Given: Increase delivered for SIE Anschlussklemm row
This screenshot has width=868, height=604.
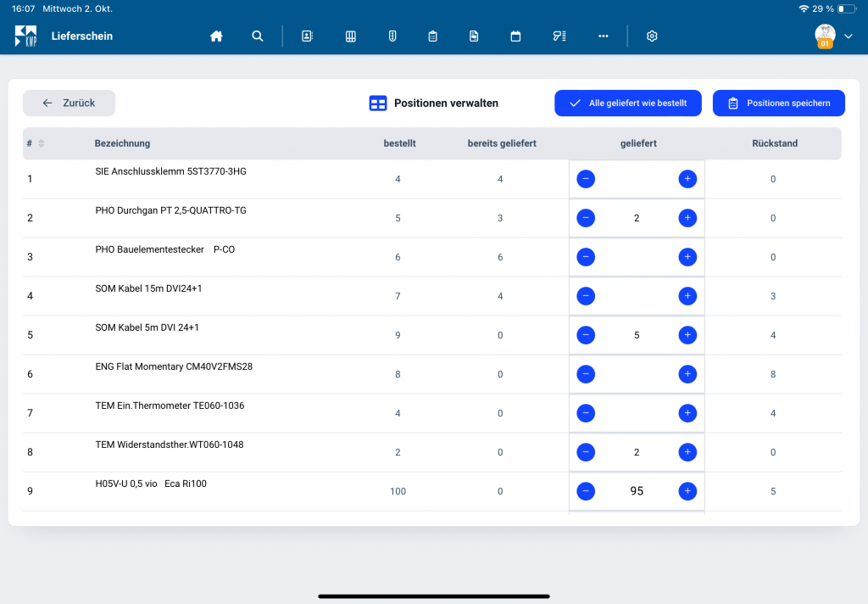Looking at the screenshot, I should point(687,179).
